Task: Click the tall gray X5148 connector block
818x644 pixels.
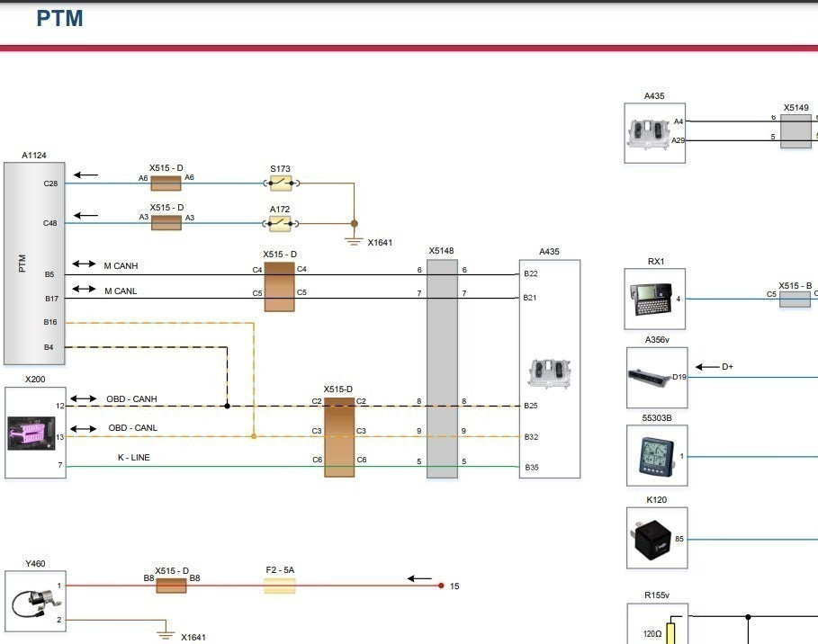Action: pos(442,369)
